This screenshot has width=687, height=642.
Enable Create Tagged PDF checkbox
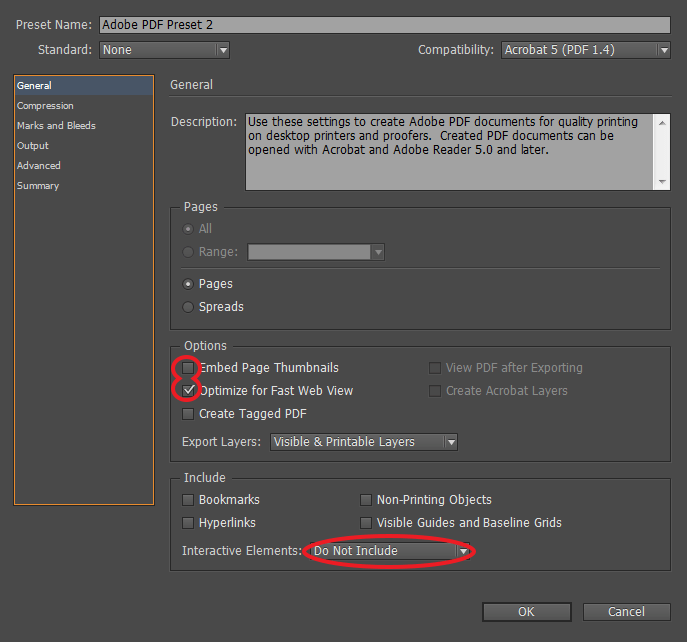click(x=188, y=414)
